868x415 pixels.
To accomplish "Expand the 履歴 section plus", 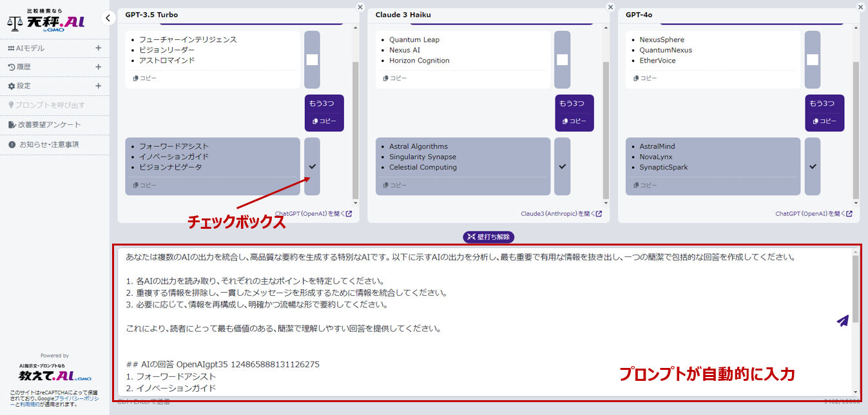I will pyautogui.click(x=99, y=66).
